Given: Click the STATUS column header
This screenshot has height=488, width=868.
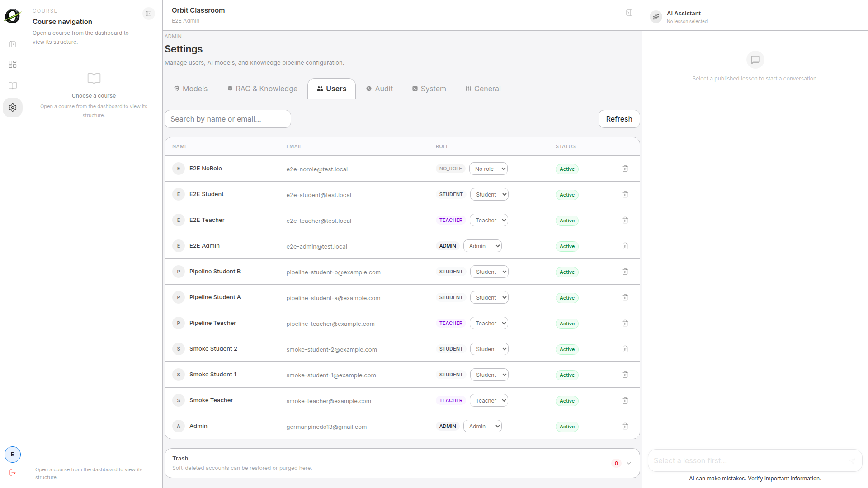Looking at the screenshot, I should (566, 146).
